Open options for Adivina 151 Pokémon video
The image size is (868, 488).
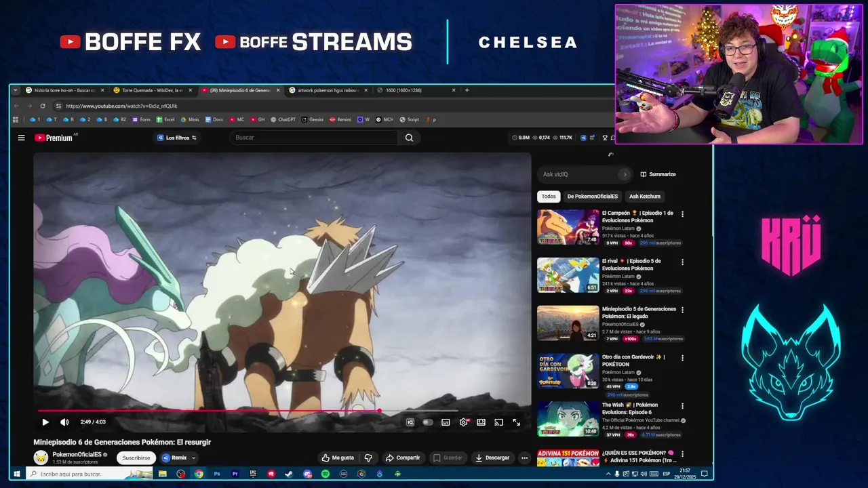pyautogui.click(x=682, y=454)
